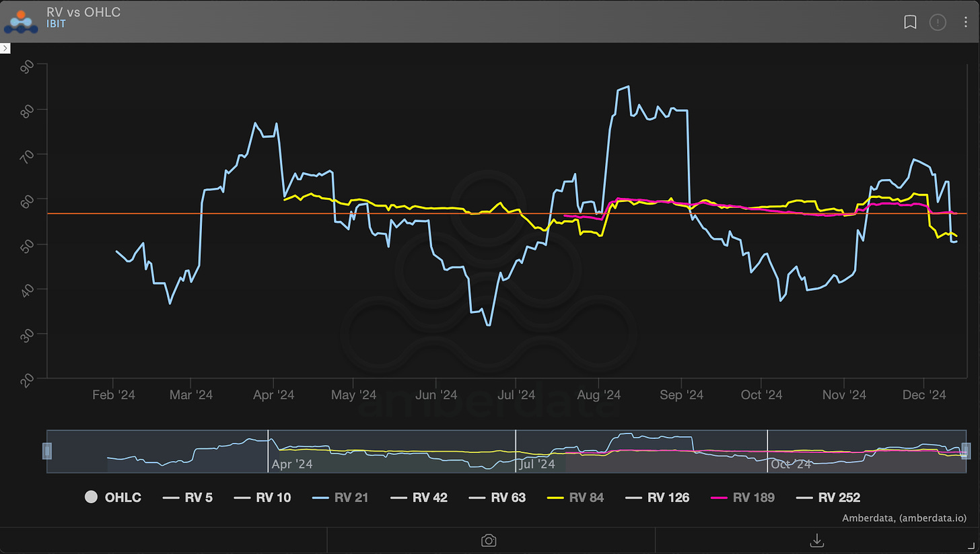The height and width of the screenshot is (554, 980).
Task: Toggle RV 10 series visibility
Action: pyautogui.click(x=262, y=497)
